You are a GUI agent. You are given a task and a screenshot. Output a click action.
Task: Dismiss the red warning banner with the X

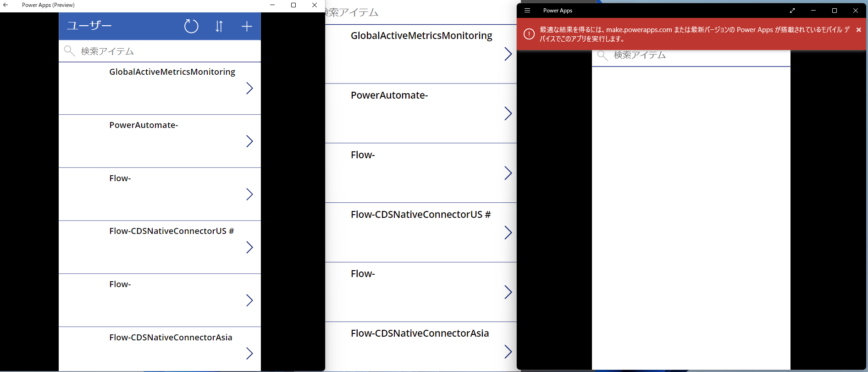coord(859,30)
